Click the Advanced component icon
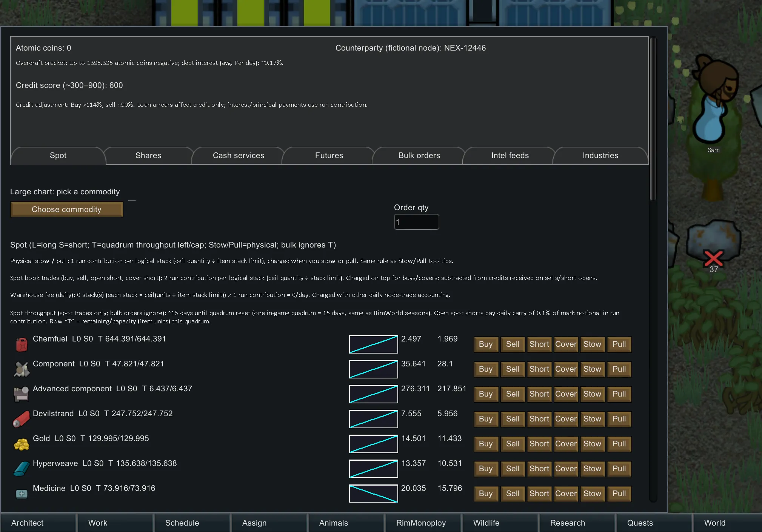Viewport: 762px width, 532px height. click(x=22, y=394)
